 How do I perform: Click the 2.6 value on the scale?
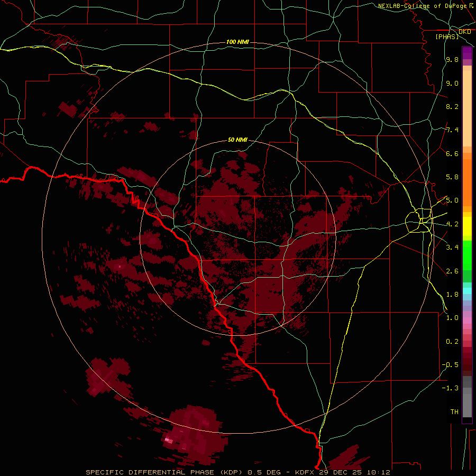click(x=452, y=271)
